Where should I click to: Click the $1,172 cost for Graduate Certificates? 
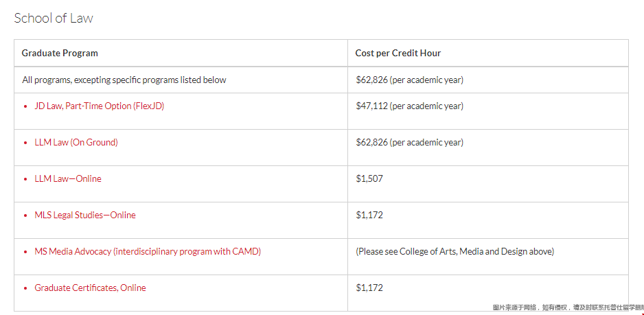[x=369, y=288]
